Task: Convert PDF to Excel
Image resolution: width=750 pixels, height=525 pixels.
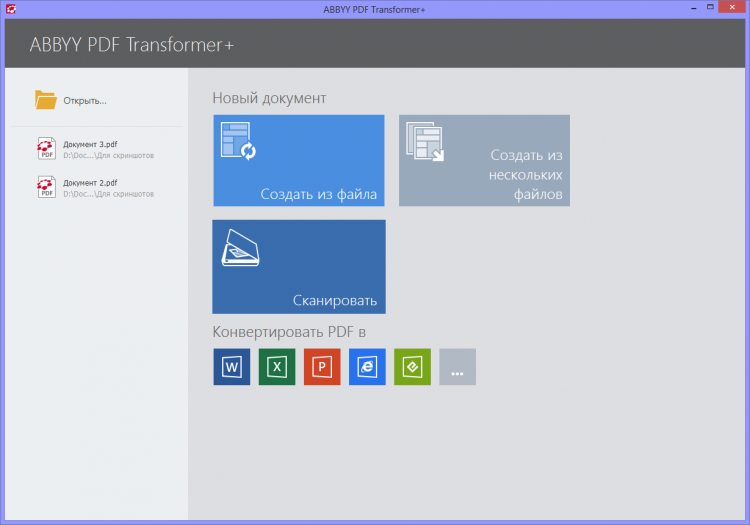Action: [x=277, y=367]
